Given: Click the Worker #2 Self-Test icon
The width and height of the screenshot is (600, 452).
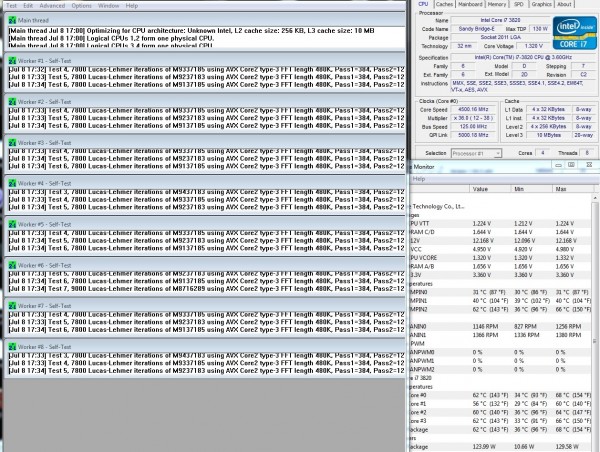Looking at the screenshot, I should [12, 102].
